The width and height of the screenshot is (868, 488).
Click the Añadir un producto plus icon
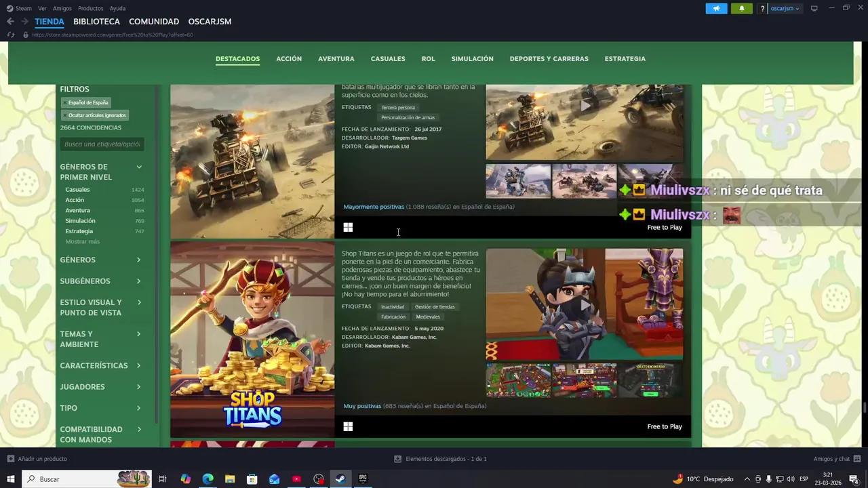tap(11, 459)
